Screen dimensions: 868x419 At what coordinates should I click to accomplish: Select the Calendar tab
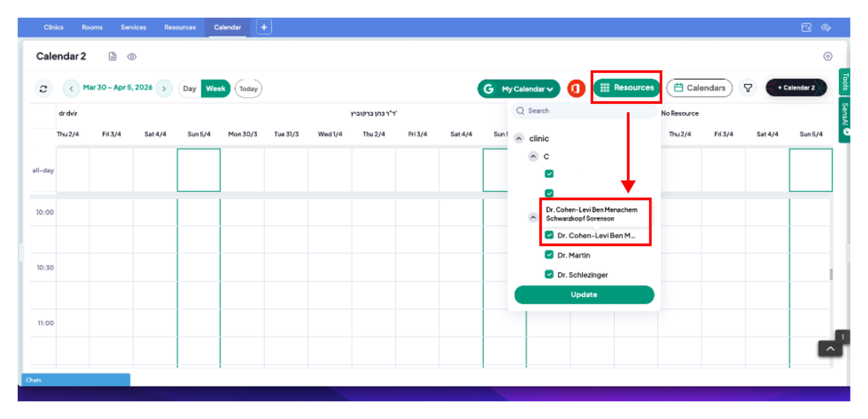coord(227,27)
